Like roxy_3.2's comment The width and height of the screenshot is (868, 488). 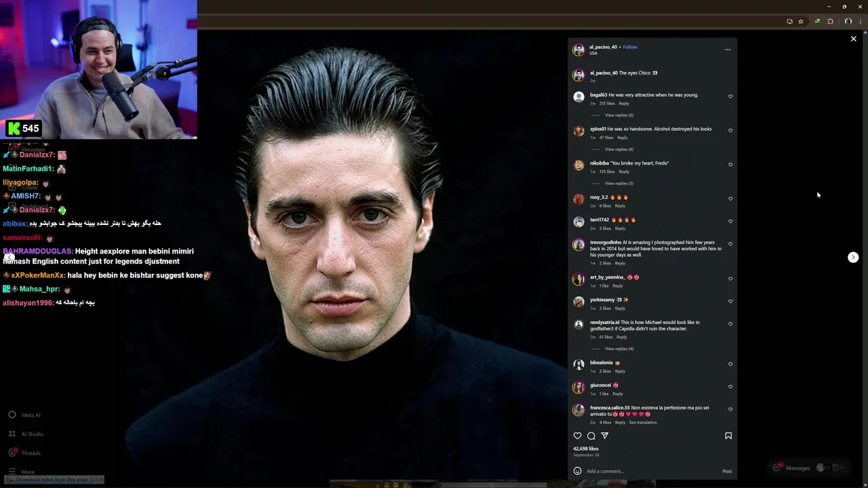pyautogui.click(x=730, y=199)
